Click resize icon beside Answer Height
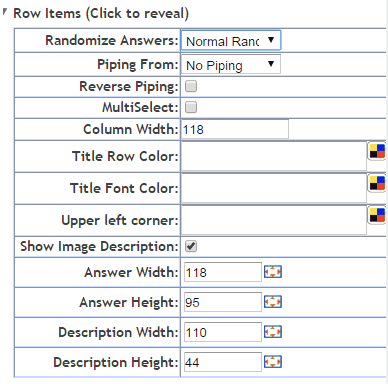 273,302
